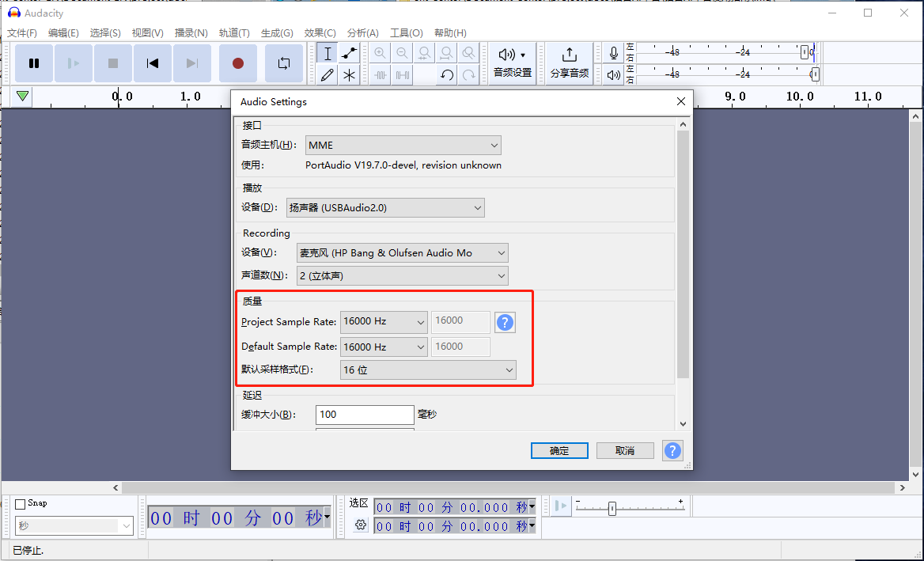Toggle the Loop playback button

tap(283, 63)
